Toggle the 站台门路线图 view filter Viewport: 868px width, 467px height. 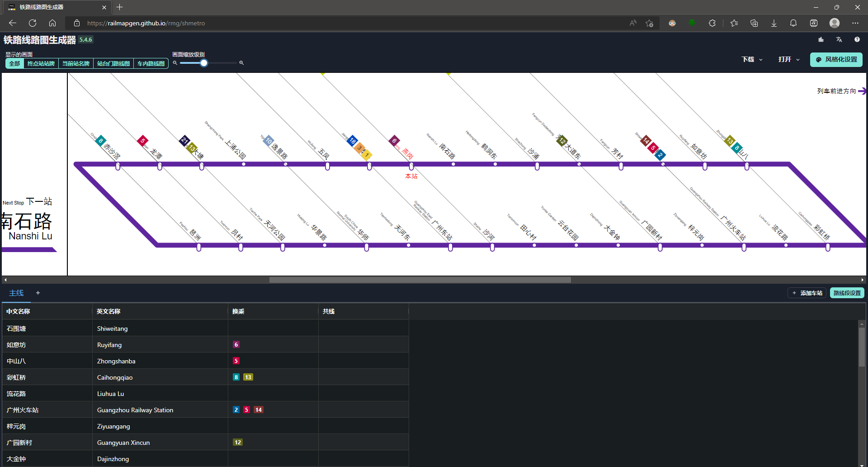coord(113,63)
